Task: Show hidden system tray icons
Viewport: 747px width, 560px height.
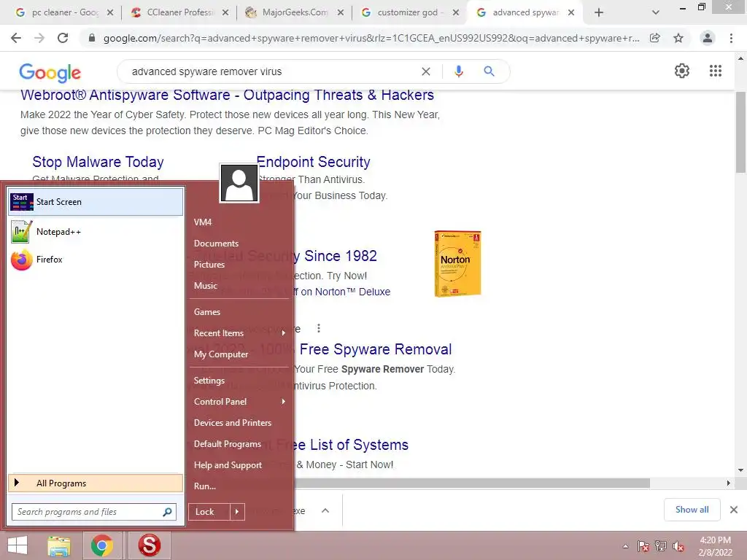Action: click(x=625, y=546)
